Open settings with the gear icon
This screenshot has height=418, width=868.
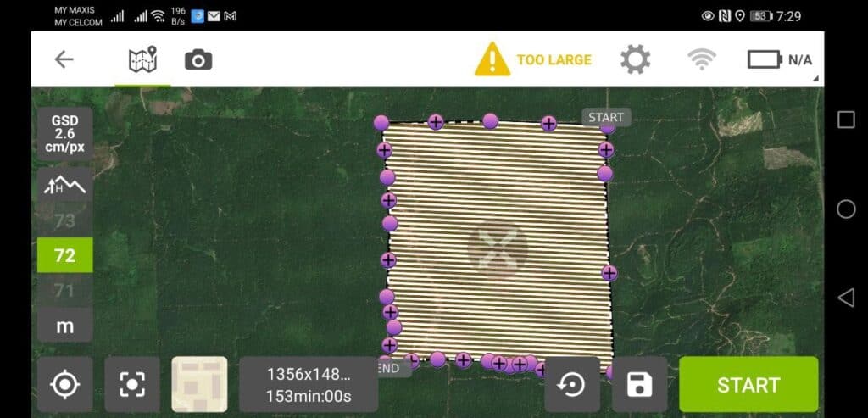[x=635, y=59]
